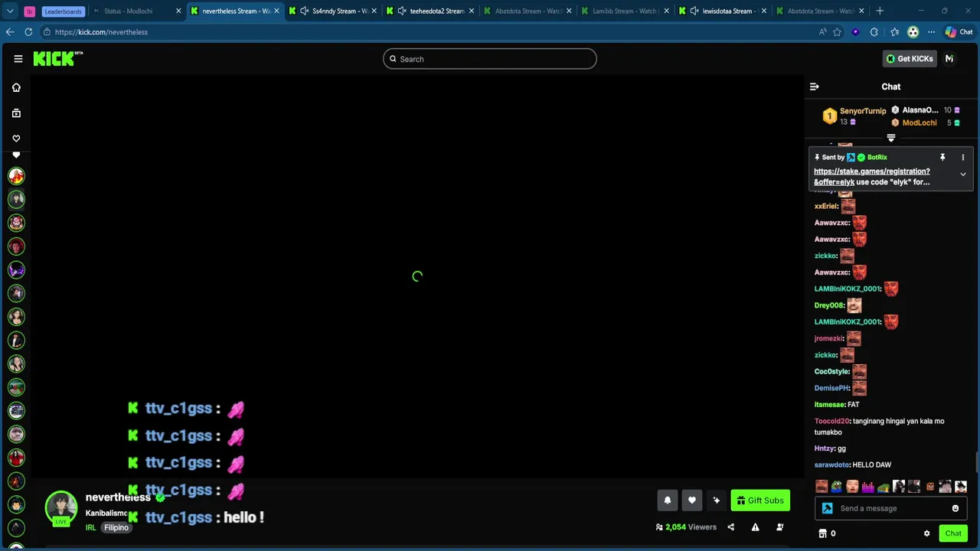Open browser extensions puzzle icon
The height and width of the screenshot is (551, 980).
[x=874, y=32]
